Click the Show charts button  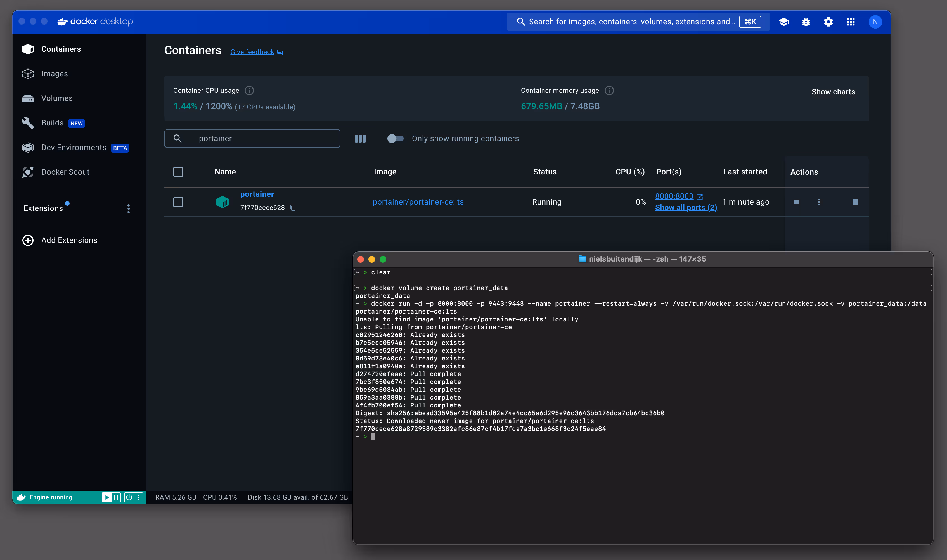tap(833, 92)
